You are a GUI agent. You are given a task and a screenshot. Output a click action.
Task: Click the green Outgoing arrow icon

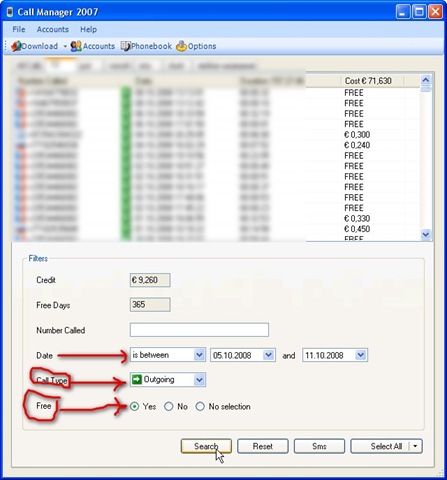point(137,379)
